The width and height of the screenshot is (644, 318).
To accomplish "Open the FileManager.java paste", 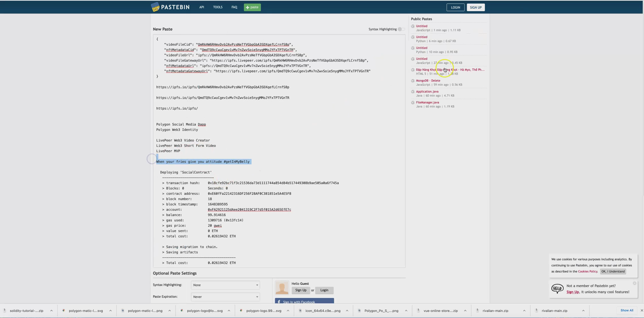I will tap(427, 102).
